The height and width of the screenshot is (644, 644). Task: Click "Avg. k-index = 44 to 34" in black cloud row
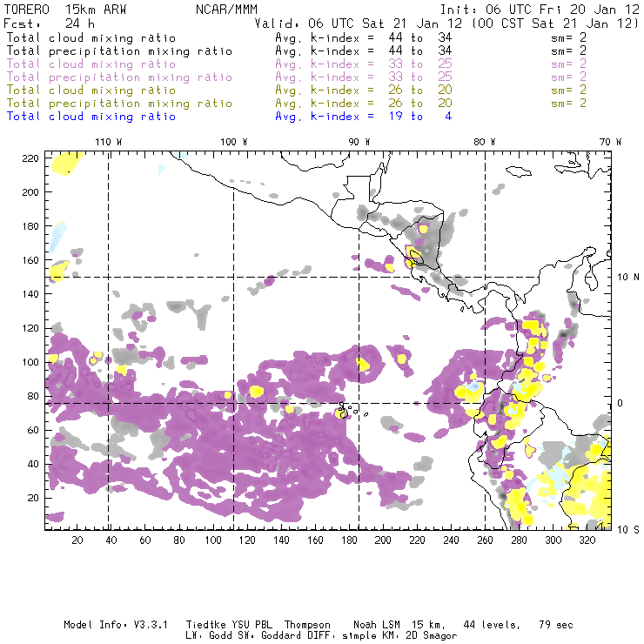364,37
